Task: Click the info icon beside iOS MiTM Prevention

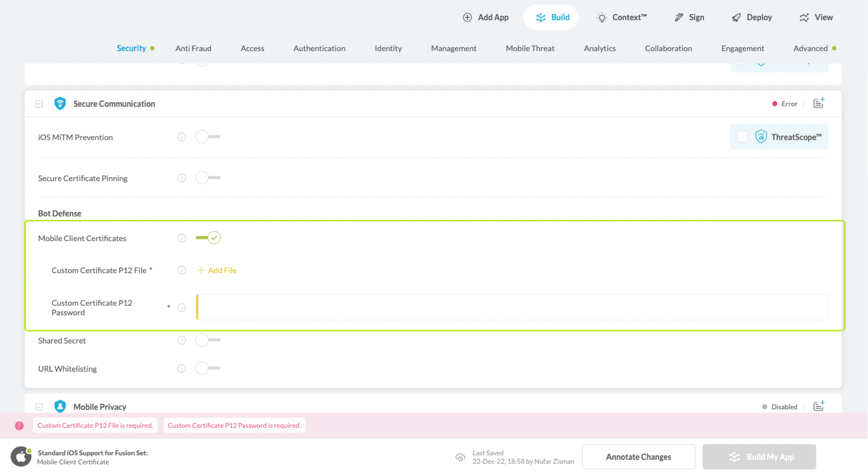Action: (x=182, y=137)
